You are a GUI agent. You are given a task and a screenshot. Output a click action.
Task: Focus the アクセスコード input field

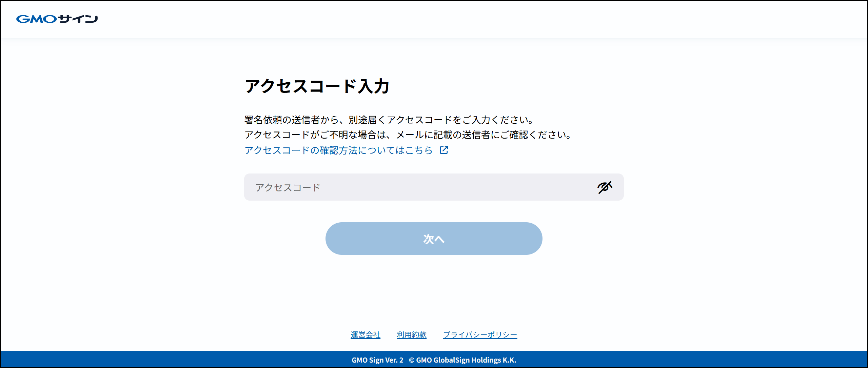[x=434, y=187]
